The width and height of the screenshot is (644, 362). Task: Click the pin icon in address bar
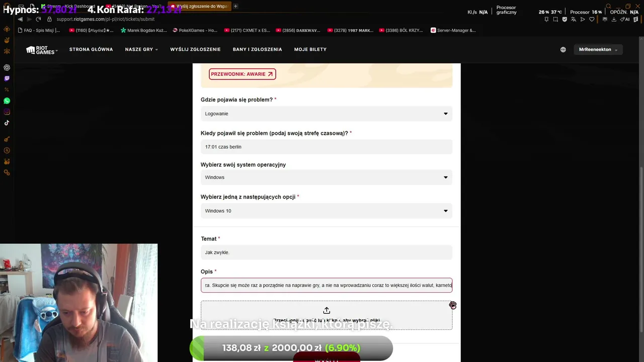pos(546,19)
